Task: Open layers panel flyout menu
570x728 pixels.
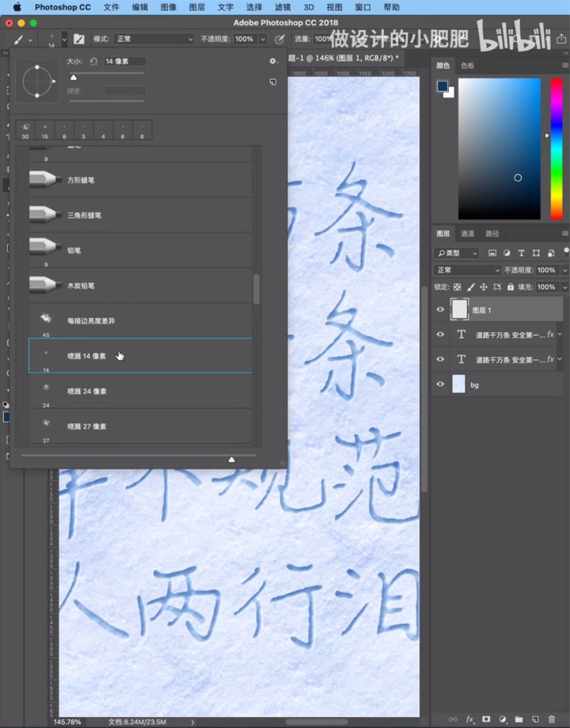Action: 565,233
